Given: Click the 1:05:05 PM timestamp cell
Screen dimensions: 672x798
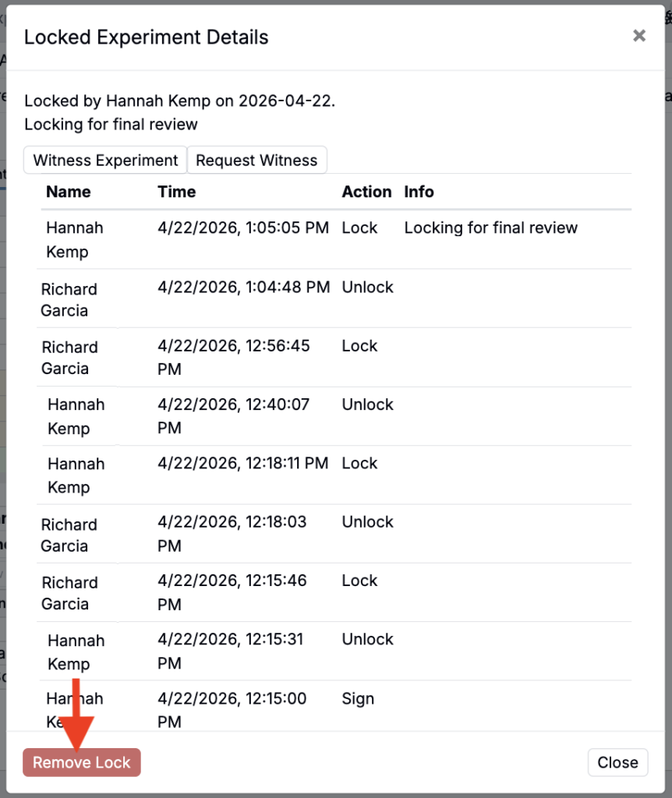Looking at the screenshot, I should coord(243,228).
